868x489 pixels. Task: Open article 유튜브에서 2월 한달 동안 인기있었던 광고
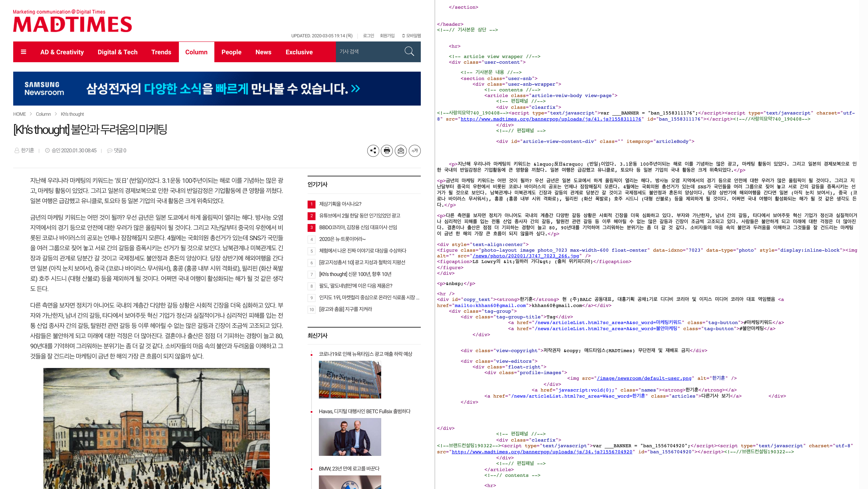click(359, 215)
